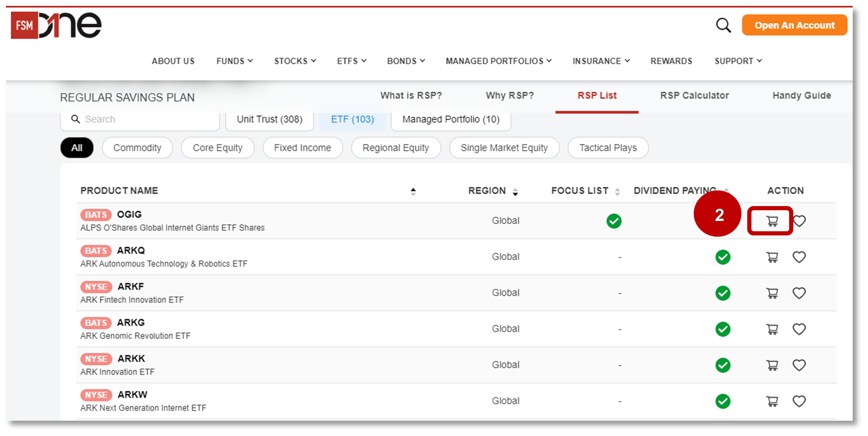The width and height of the screenshot is (868, 436).
Task: Select the Tactical Plays filter
Action: coord(608,148)
